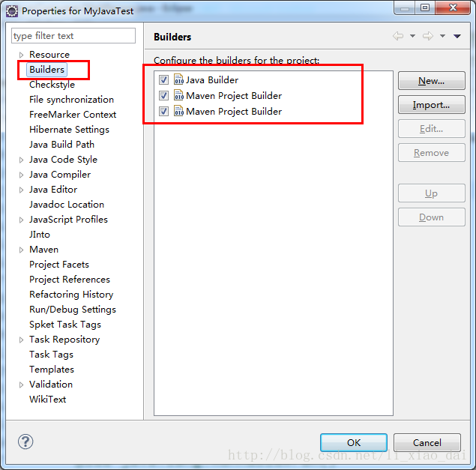
Task: Focus the type filter text field
Action: (x=73, y=36)
